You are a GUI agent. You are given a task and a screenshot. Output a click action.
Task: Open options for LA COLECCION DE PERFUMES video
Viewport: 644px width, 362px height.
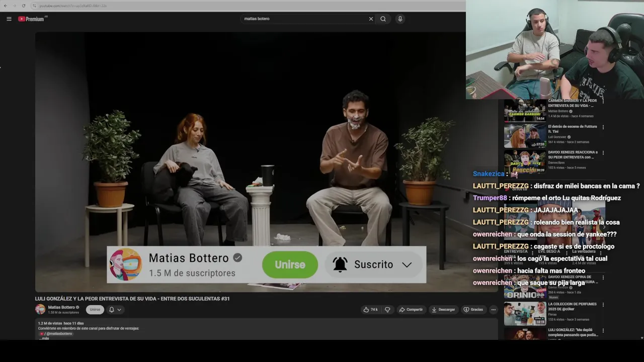[x=603, y=305]
